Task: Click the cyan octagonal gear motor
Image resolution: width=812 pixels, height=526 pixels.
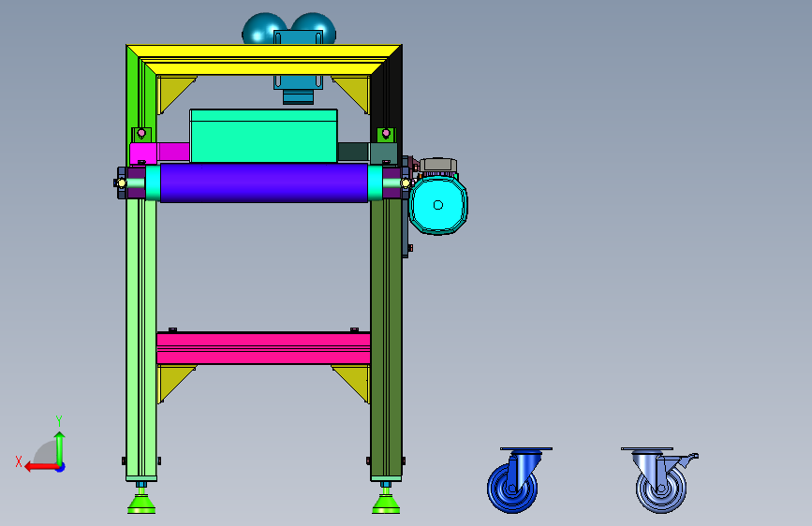Action: pyautogui.click(x=438, y=205)
